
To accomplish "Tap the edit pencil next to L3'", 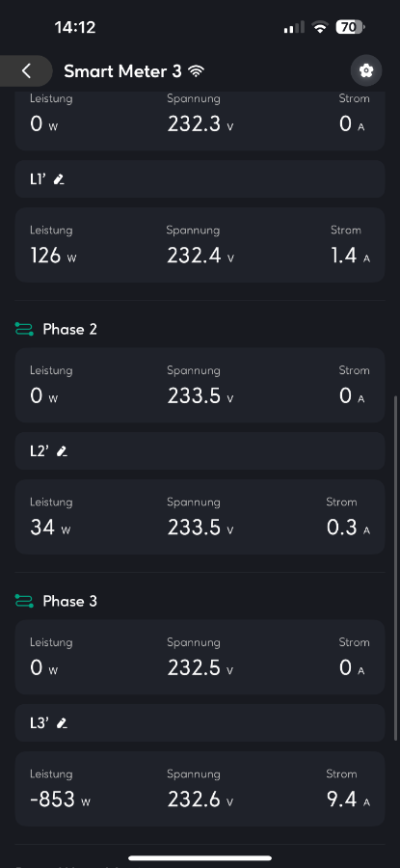I will coord(62,723).
